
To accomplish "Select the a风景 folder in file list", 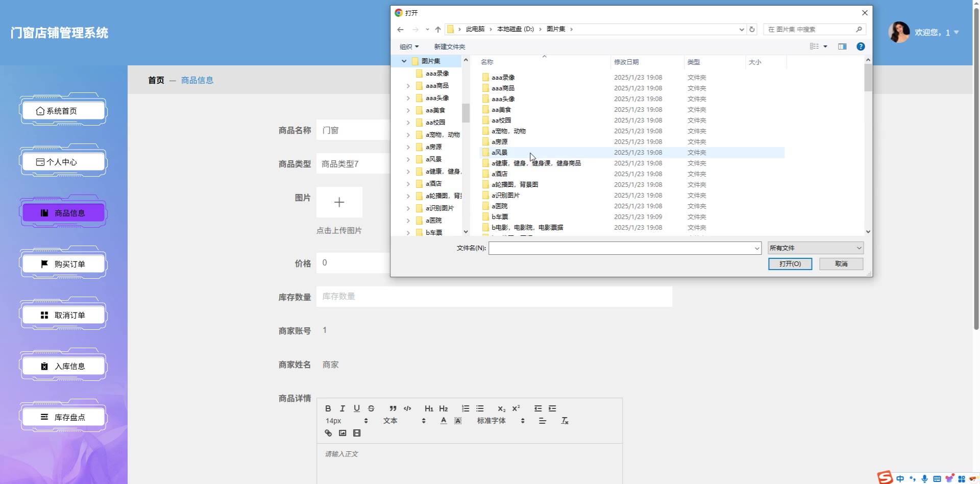I will coord(632,153).
